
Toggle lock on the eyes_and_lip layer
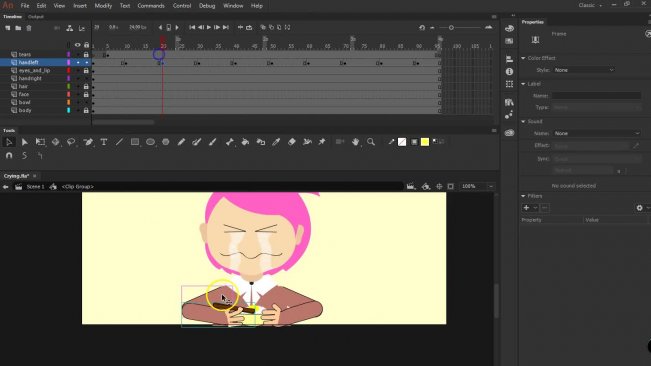(86, 71)
